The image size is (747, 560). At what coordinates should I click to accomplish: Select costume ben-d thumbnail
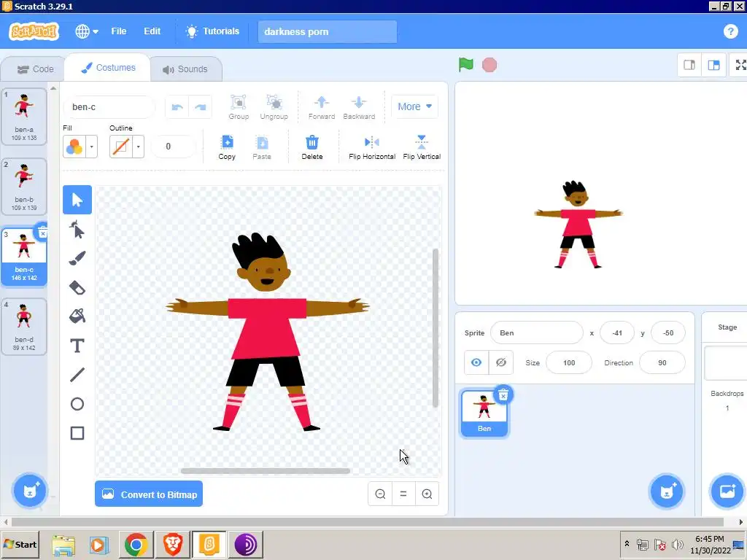24,326
